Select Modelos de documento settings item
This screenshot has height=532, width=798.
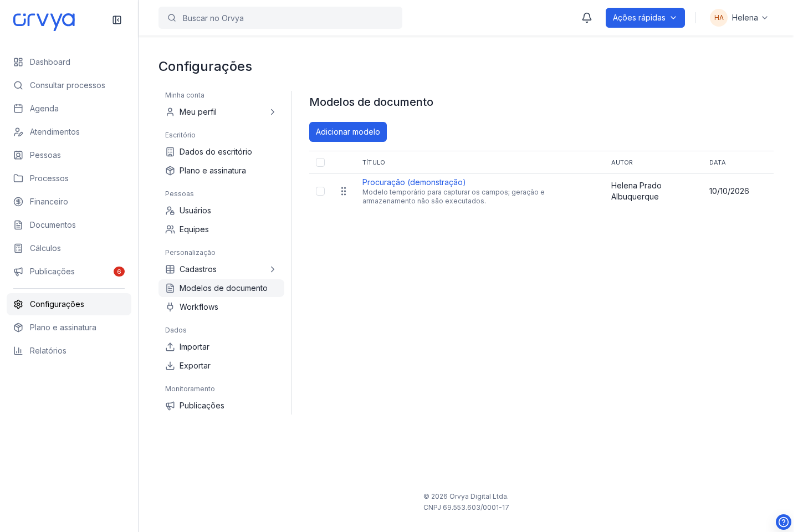click(x=221, y=288)
